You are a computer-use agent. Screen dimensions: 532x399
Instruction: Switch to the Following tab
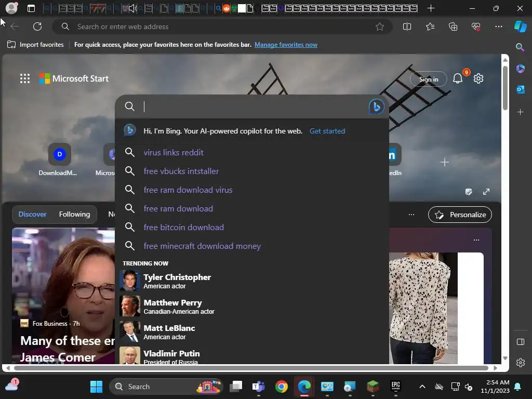tap(74, 214)
